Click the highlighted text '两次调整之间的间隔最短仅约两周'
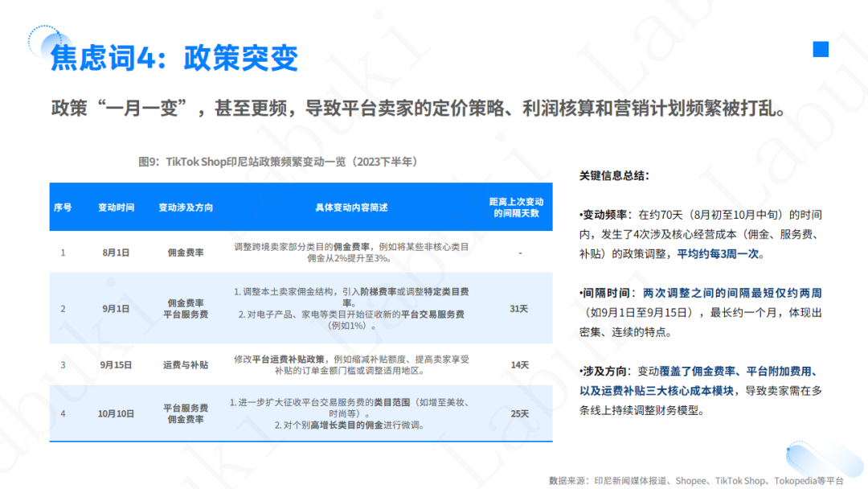868x489 pixels. [732, 293]
